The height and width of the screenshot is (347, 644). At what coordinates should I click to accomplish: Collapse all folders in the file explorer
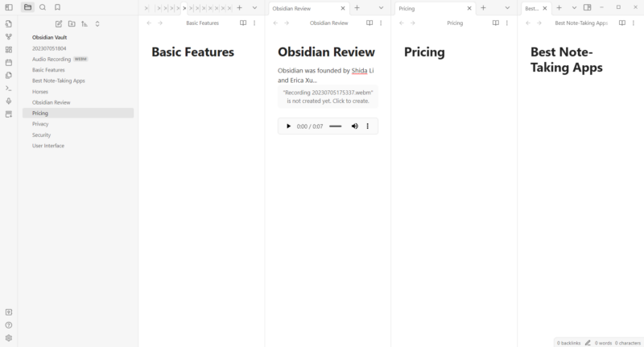click(x=97, y=24)
